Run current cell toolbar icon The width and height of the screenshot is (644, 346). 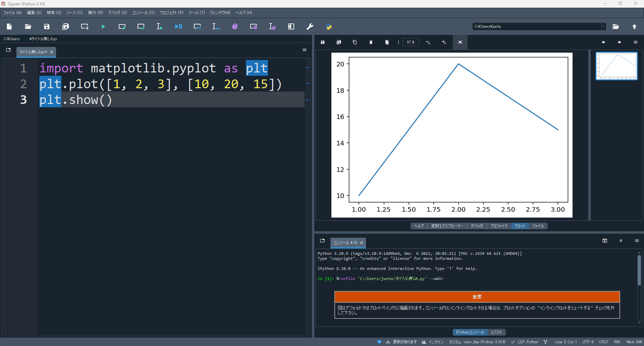[122, 26]
